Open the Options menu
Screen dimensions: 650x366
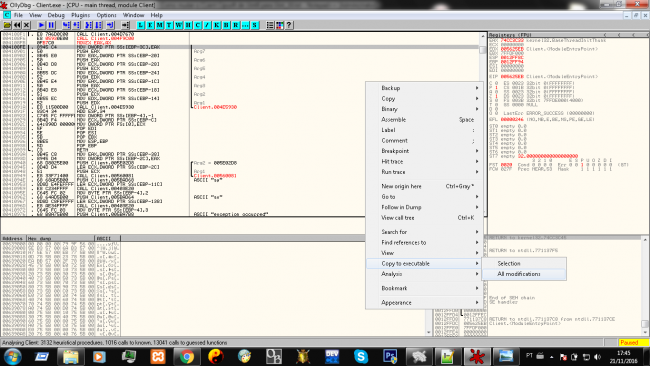pyautogui.click(x=107, y=15)
